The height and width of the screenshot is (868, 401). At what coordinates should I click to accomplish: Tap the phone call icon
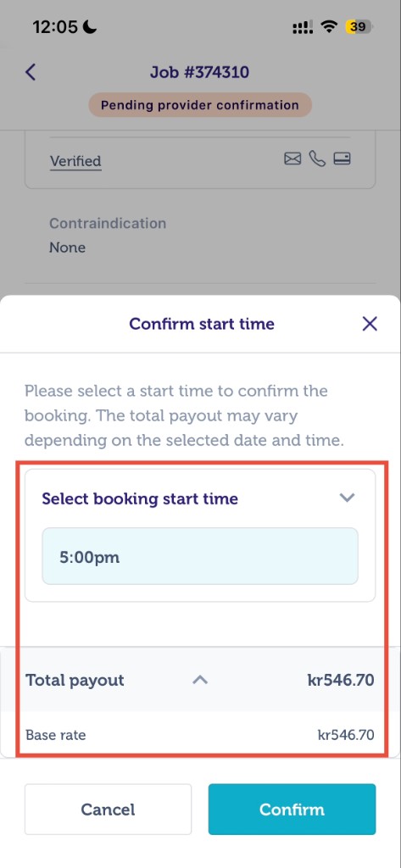[x=317, y=159]
